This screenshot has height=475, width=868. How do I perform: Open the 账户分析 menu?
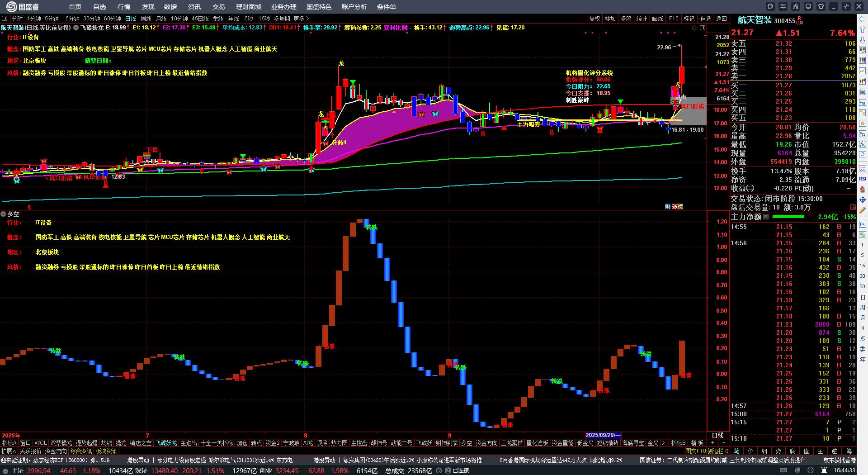coord(354,7)
